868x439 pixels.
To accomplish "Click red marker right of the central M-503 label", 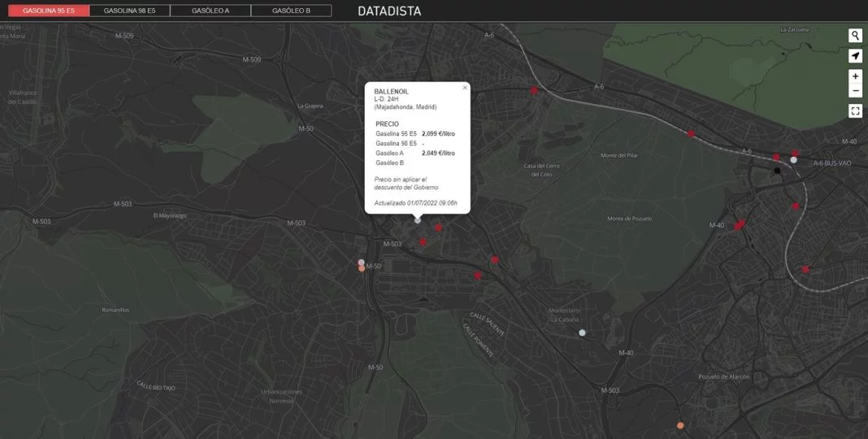I will click(423, 242).
